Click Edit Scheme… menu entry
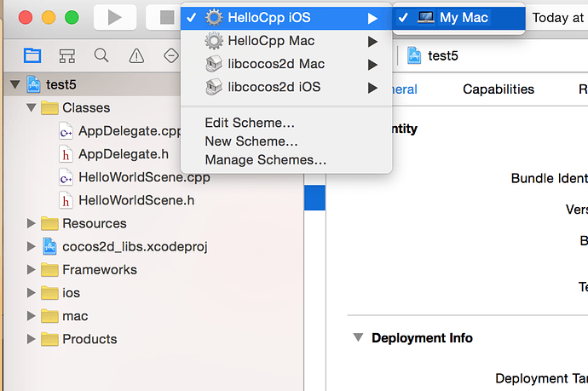This screenshot has width=588, height=391. pos(250,123)
